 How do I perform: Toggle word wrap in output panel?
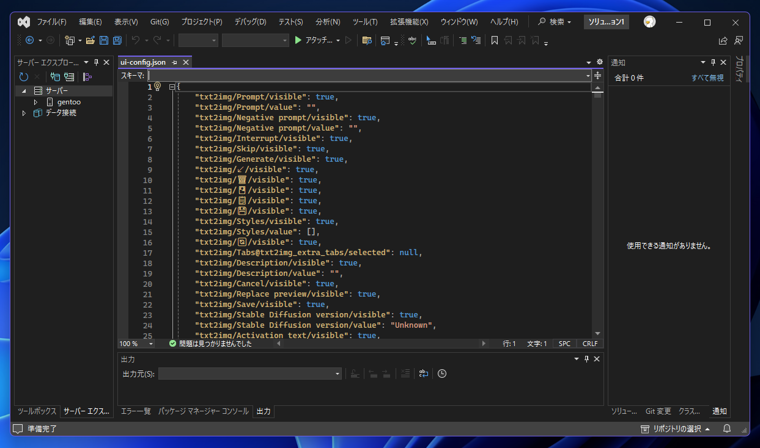[x=423, y=373]
